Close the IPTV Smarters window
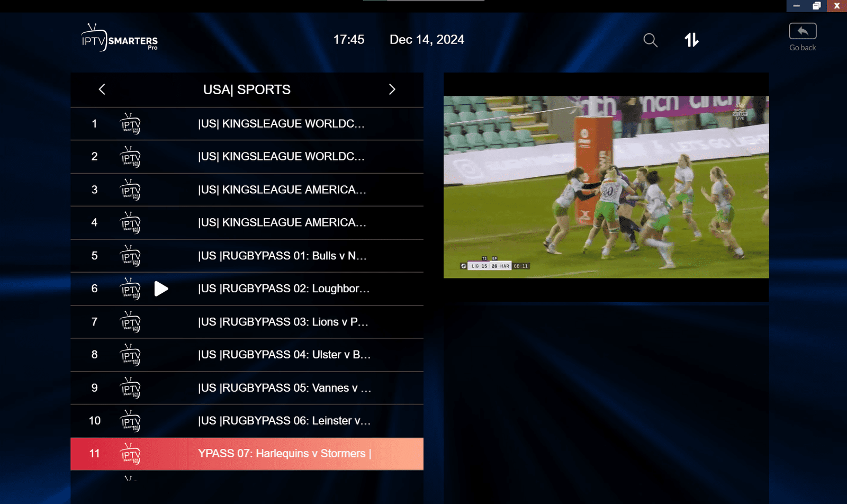 click(837, 6)
